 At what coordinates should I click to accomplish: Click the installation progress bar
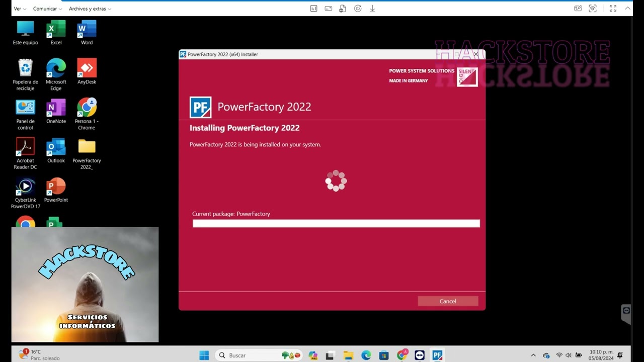click(336, 223)
